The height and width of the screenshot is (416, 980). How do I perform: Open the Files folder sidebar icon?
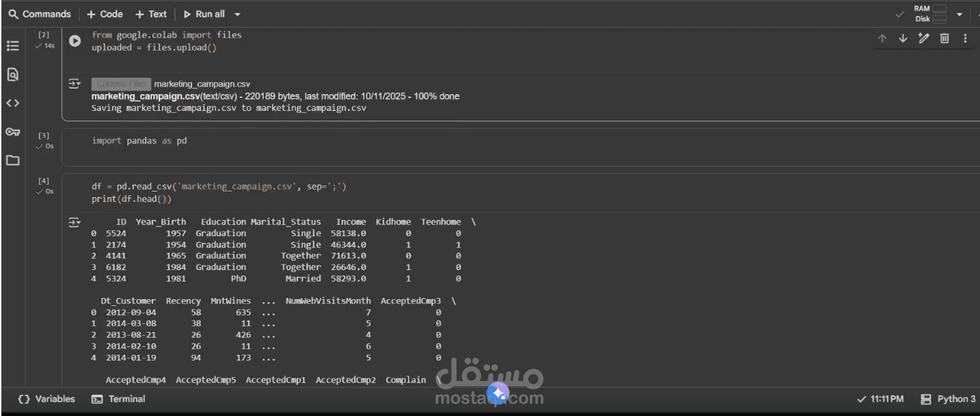(13, 160)
